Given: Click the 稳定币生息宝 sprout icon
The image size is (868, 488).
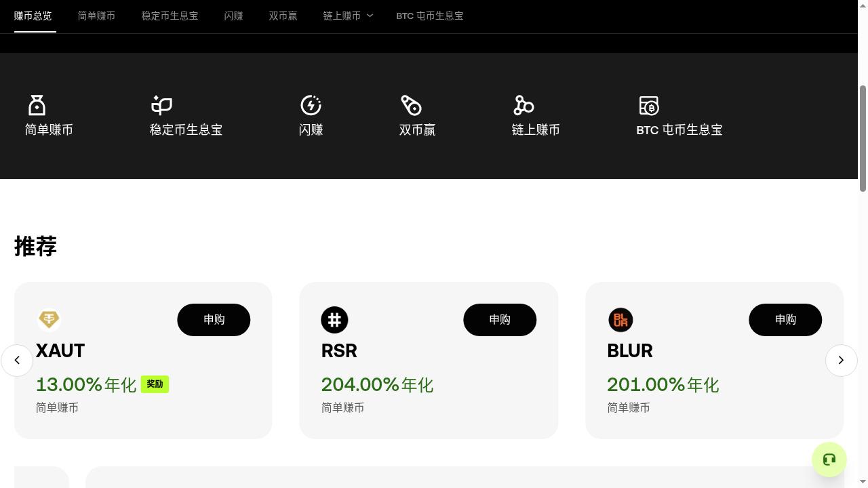Looking at the screenshot, I should pyautogui.click(x=161, y=105).
